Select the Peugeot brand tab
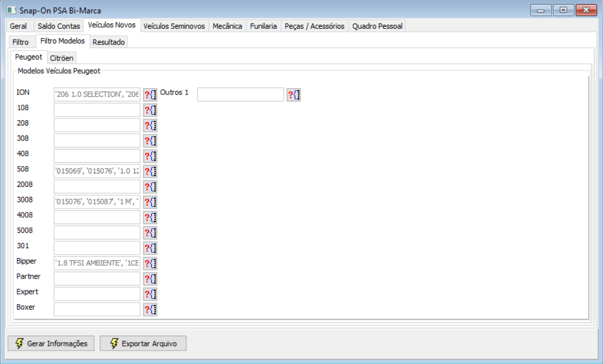Screen dimensions: 603x364 point(29,57)
